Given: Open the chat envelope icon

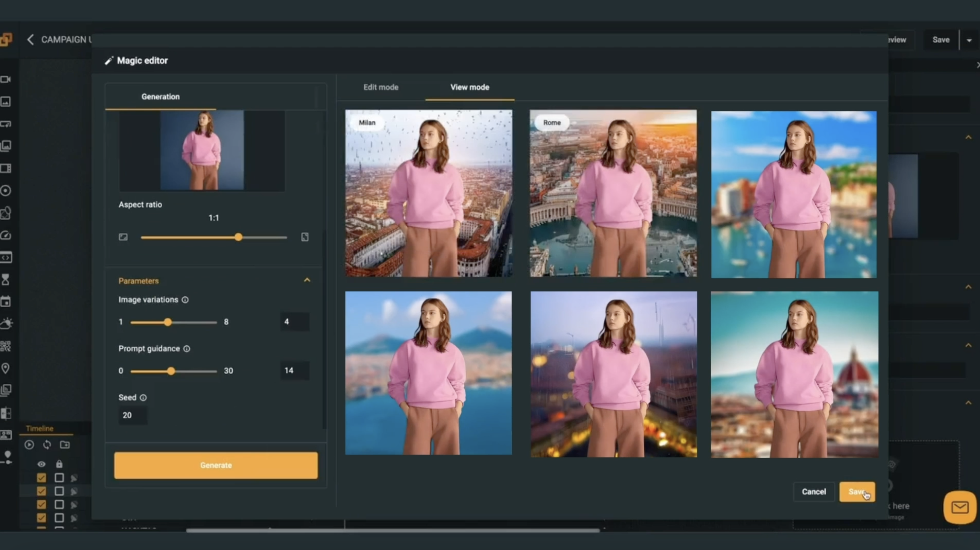Looking at the screenshot, I should [959, 507].
